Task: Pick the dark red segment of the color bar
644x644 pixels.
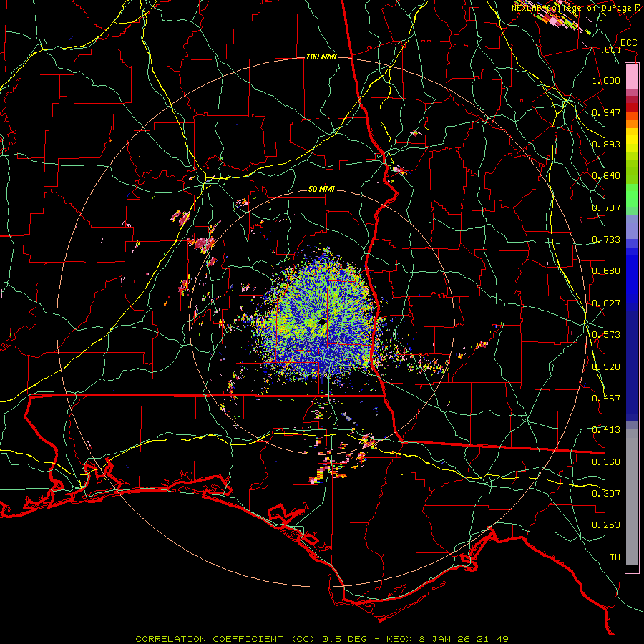Action: (x=632, y=107)
